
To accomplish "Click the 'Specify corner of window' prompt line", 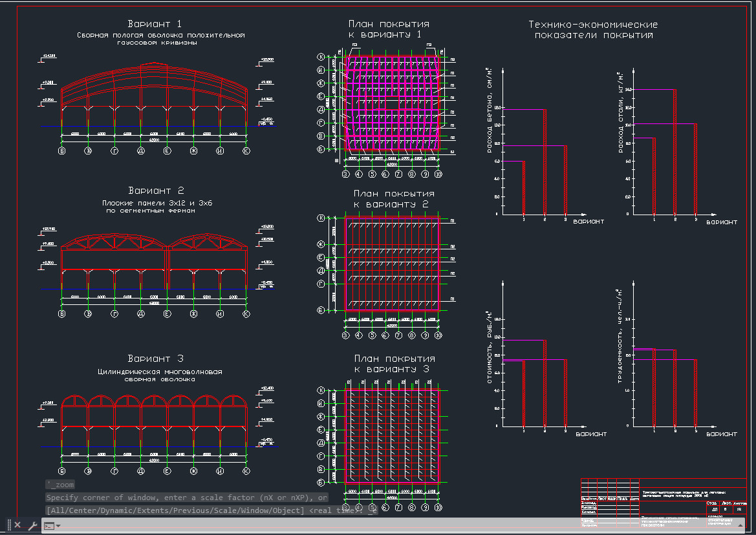I will tap(186, 498).
